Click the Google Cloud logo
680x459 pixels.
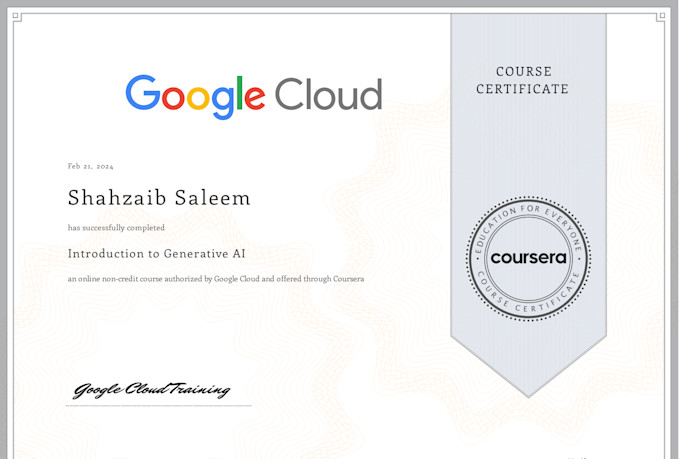pyautogui.click(x=254, y=96)
